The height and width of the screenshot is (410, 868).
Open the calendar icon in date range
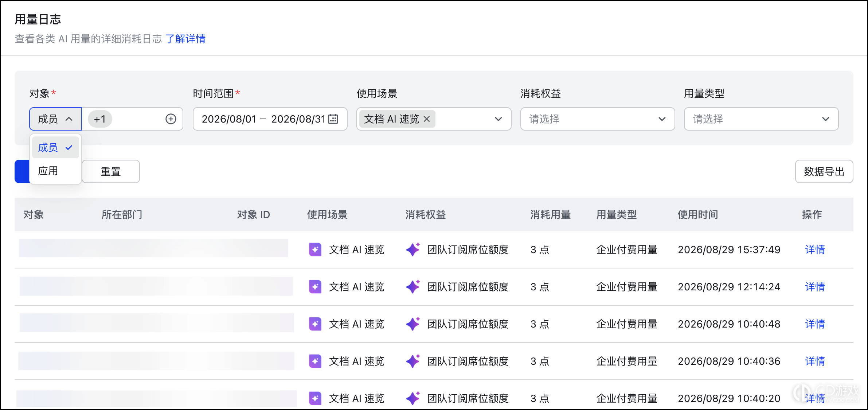coord(333,119)
